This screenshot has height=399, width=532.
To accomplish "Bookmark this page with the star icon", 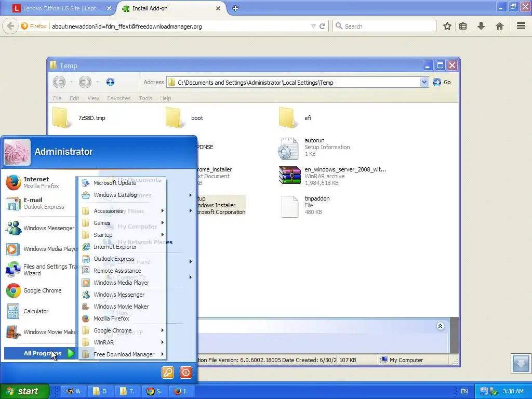I will coord(447,26).
